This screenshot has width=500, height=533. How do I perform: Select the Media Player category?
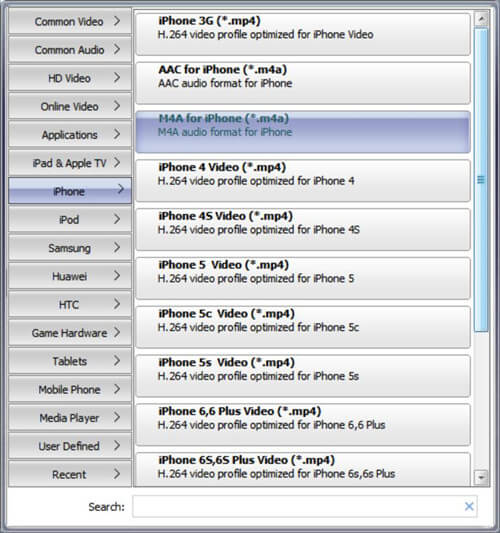click(x=70, y=417)
